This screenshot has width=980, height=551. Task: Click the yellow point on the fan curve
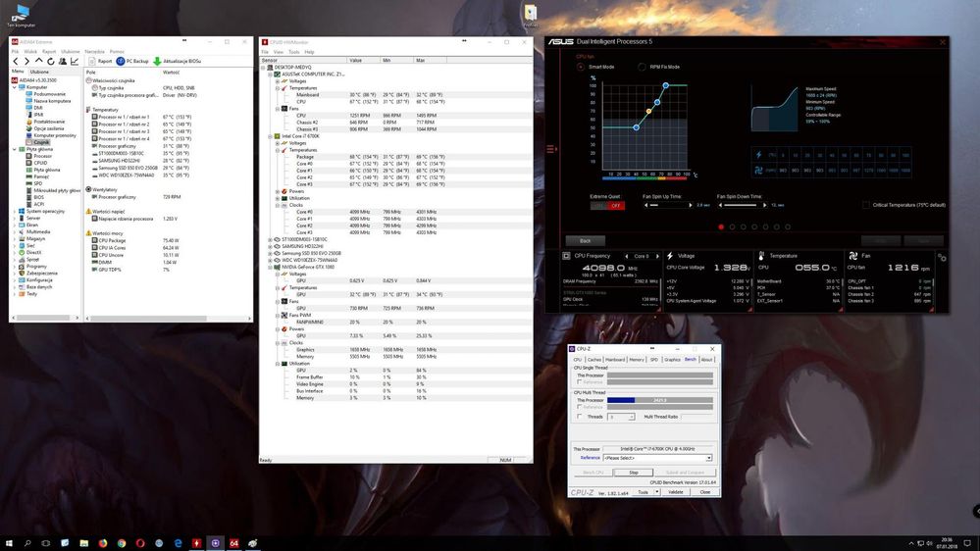coord(648,111)
